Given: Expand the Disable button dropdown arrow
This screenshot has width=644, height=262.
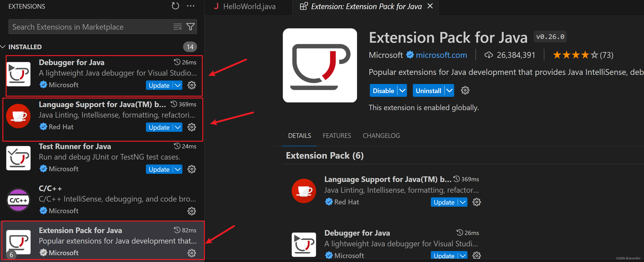Looking at the screenshot, I should click(402, 91).
